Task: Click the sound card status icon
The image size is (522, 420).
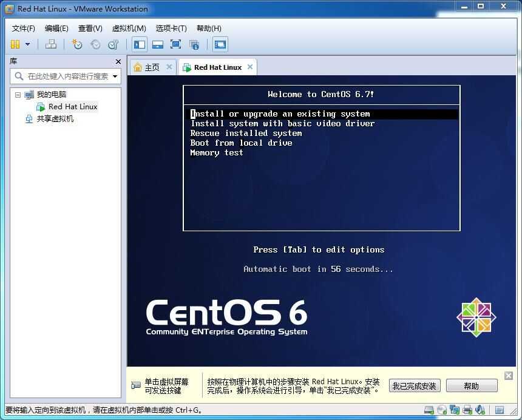Action: coord(480,410)
